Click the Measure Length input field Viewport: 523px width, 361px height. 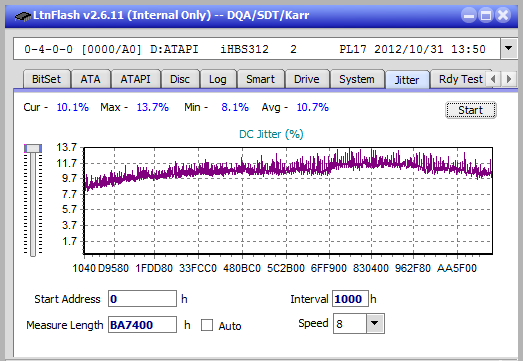pos(142,325)
